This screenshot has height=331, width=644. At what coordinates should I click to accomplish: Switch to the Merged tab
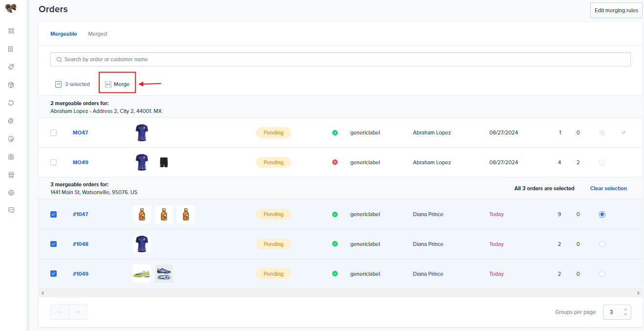[97, 34]
